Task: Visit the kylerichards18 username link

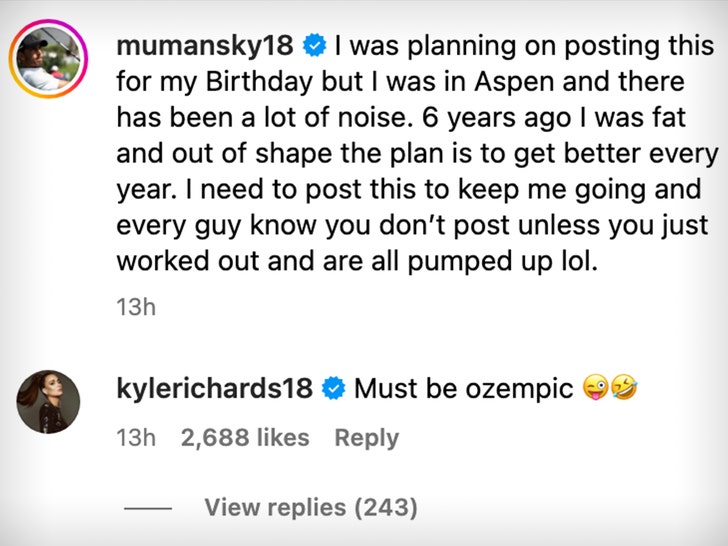Action: [x=215, y=387]
